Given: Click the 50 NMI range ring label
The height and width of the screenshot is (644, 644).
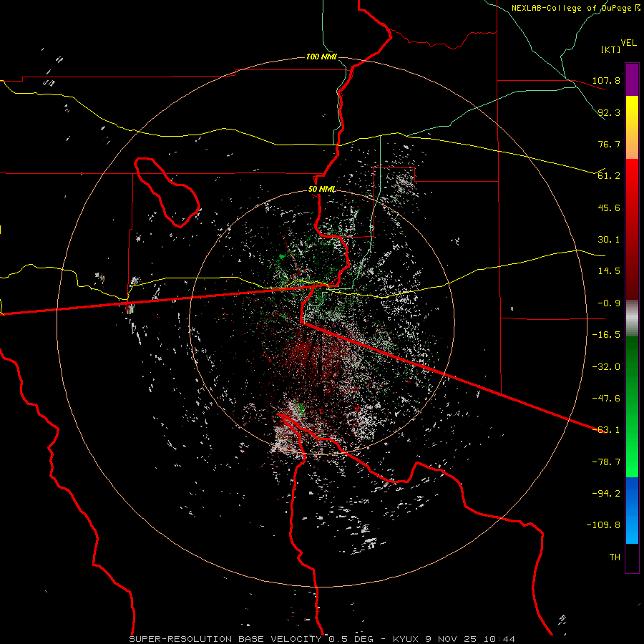Looking at the screenshot, I should pyautogui.click(x=321, y=190).
